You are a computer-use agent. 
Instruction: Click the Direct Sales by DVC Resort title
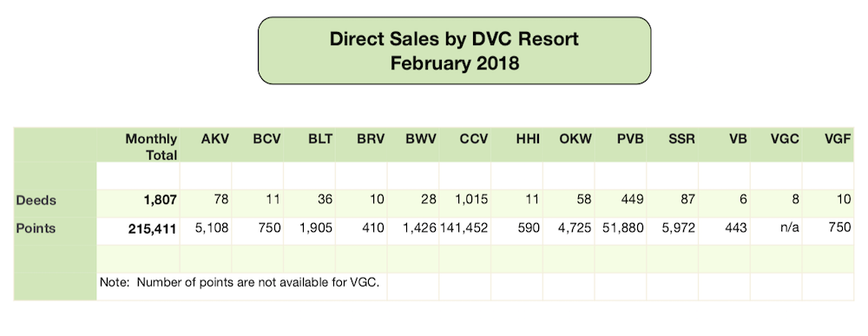point(455,39)
